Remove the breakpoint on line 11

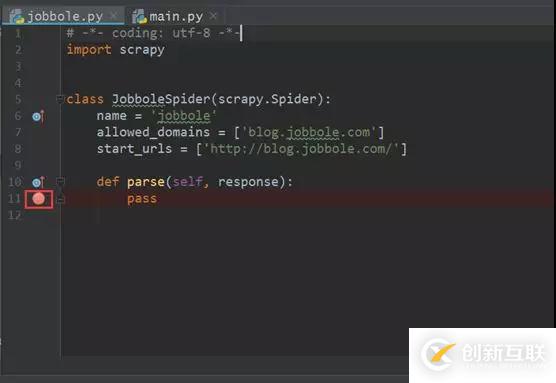tap(39, 199)
